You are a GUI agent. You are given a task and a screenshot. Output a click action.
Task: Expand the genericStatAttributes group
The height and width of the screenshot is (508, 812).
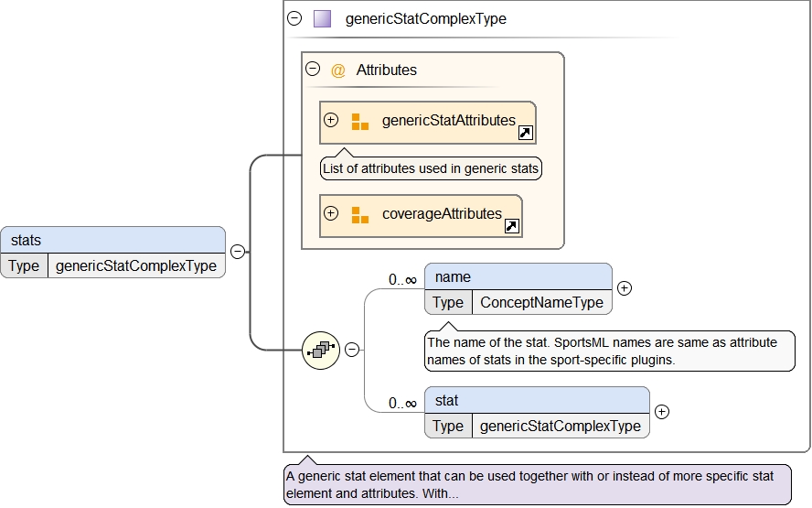(331, 120)
